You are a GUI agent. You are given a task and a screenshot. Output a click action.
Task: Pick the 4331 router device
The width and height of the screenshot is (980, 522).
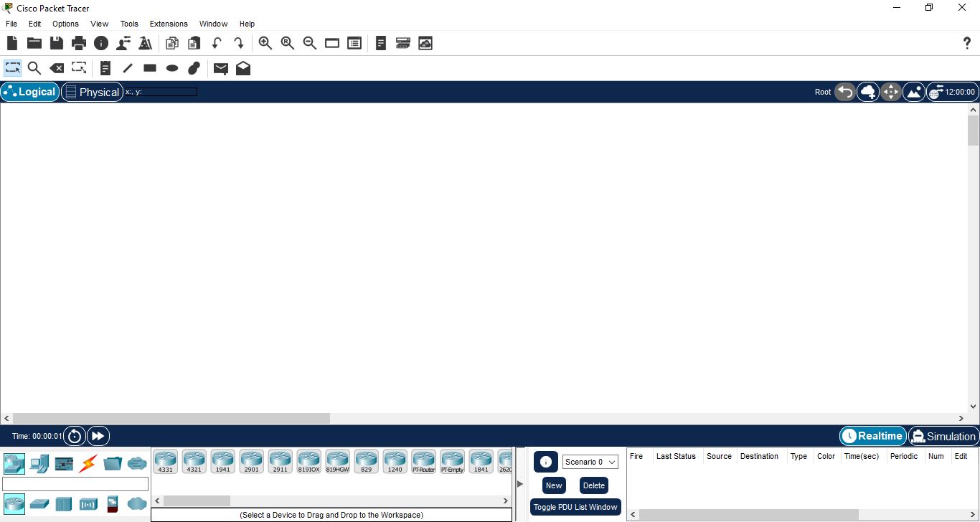[x=165, y=462]
